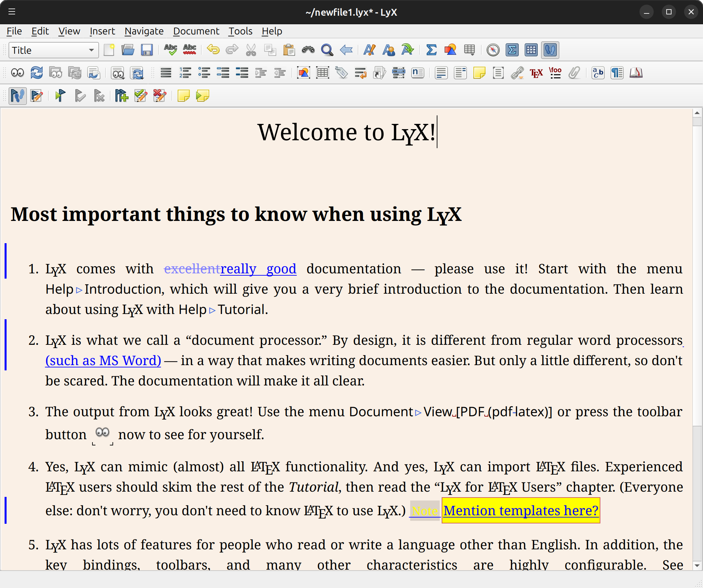This screenshot has height=588, width=703.
Task: Open the Title paragraph style dropdown
Action: (x=53, y=50)
